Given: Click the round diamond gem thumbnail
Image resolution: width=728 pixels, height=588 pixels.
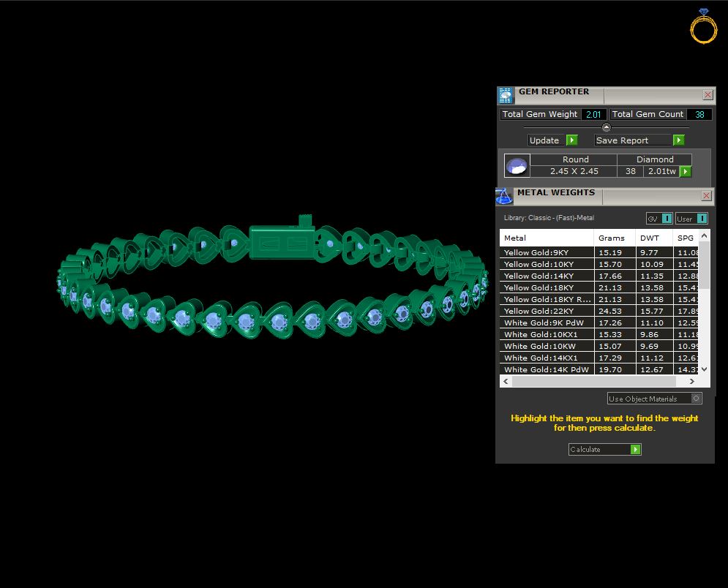Looking at the screenshot, I should click(x=517, y=166).
